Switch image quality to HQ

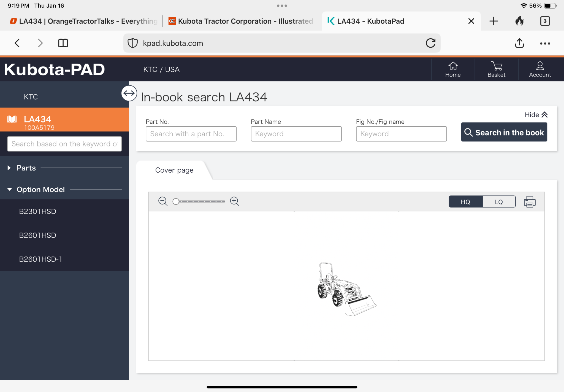(x=465, y=202)
